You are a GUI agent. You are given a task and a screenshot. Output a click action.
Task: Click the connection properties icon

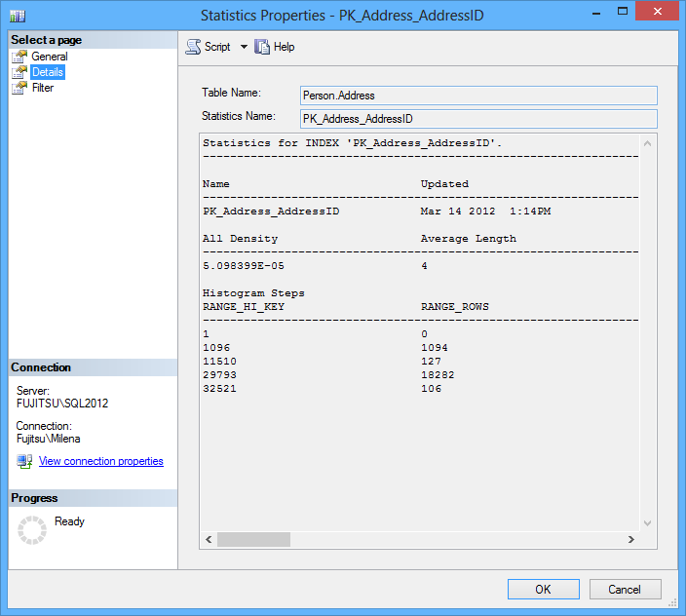[x=24, y=461]
